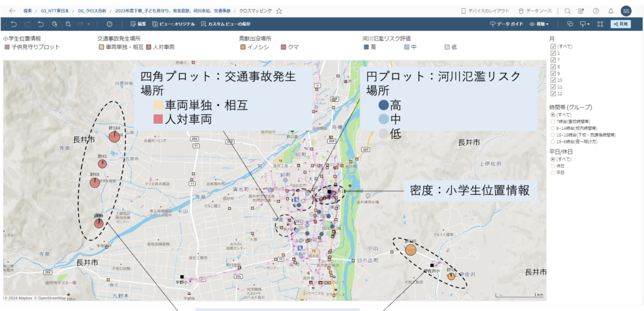The image size is (644, 311).
Task: Click the undo arrow in toolbar
Action: pos(12,24)
